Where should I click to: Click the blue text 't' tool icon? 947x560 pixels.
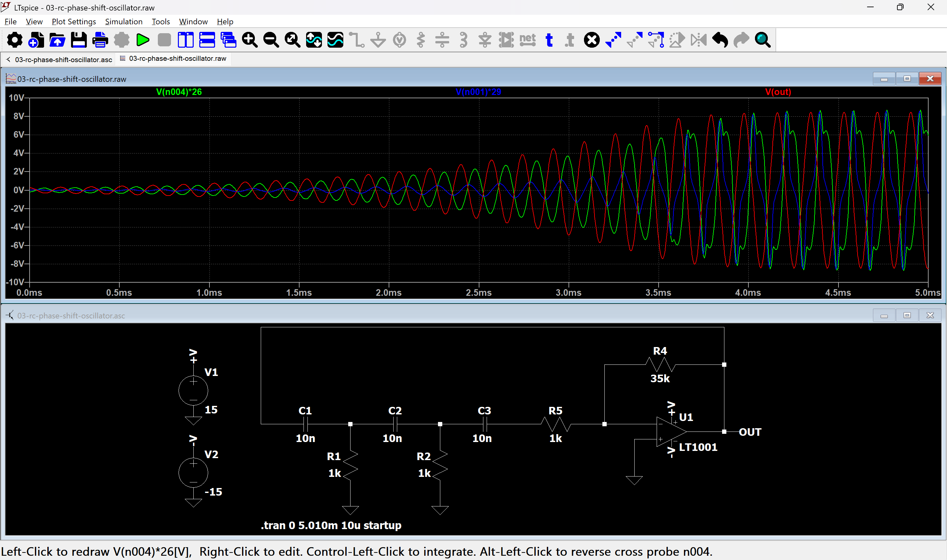[x=549, y=40]
